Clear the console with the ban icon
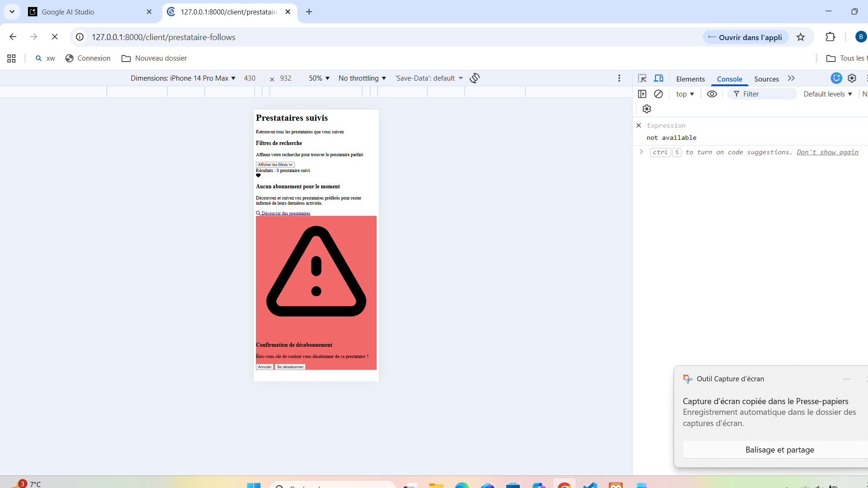 pyautogui.click(x=658, y=94)
